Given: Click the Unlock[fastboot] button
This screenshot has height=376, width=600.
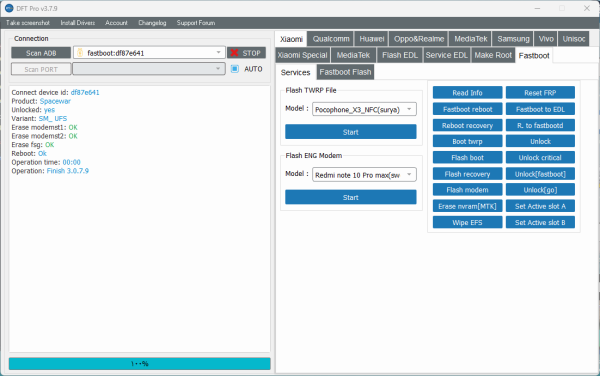Looking at the screenshot, I should [x=540, y=174].
